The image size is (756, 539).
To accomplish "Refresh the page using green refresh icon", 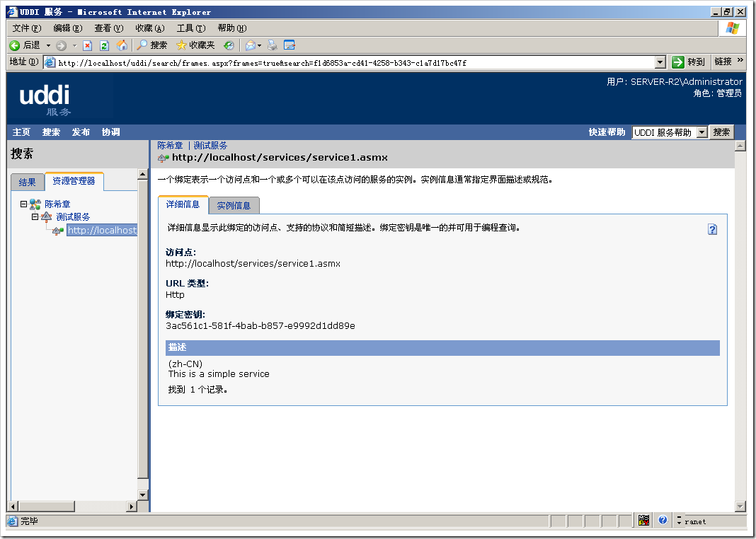I will coord(104,45).
